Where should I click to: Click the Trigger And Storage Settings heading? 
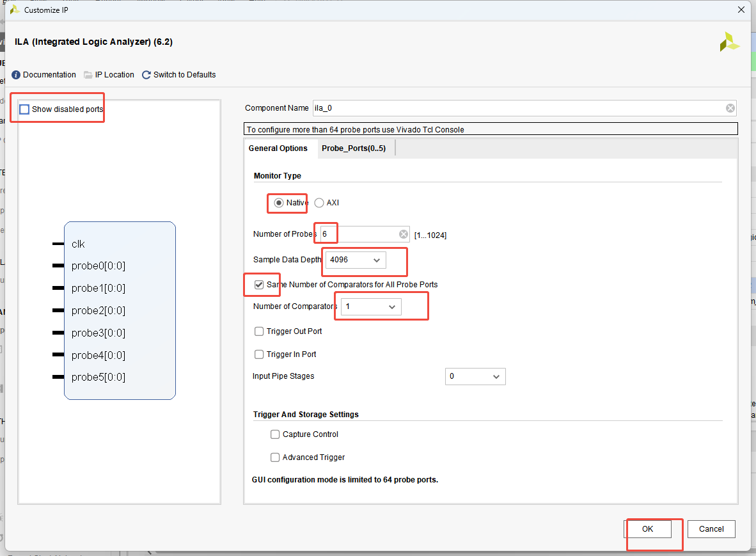click(x=306, y=415)
